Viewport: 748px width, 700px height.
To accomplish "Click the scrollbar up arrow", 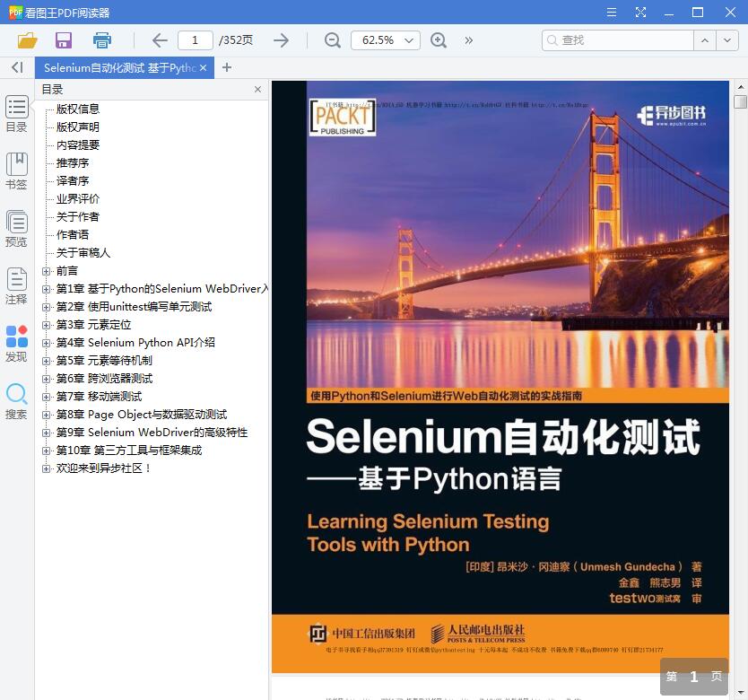I will click(740, 87).
